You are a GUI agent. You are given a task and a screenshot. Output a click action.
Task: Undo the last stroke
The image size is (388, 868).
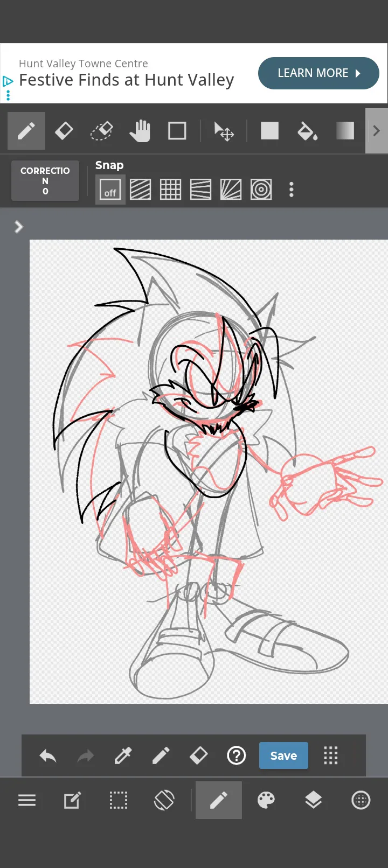pos(48,756)
